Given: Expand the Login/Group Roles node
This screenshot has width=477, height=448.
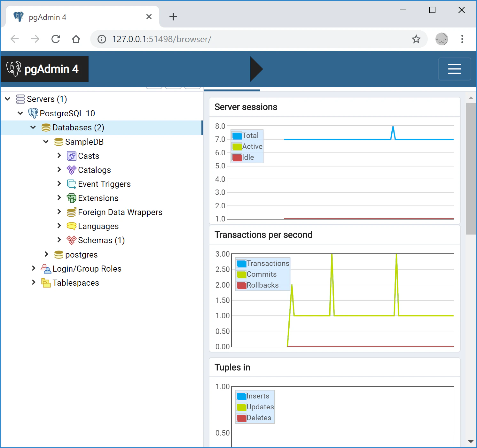Looking at the screenshot, I should click(34, 268).
